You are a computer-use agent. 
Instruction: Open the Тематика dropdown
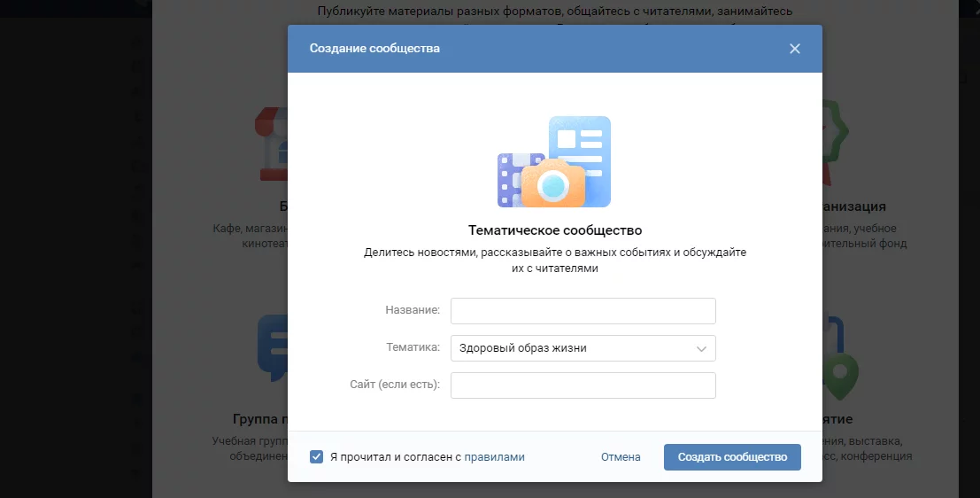click(x=583, y=348)
